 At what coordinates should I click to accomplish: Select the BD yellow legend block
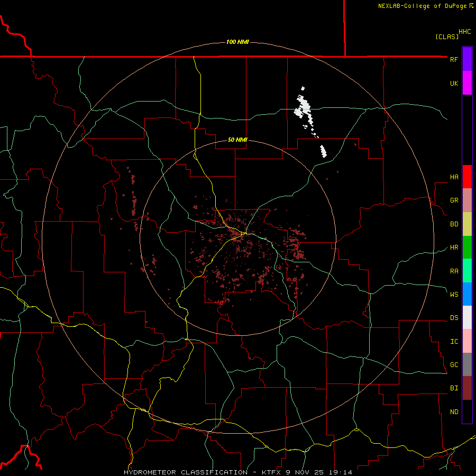467,224
